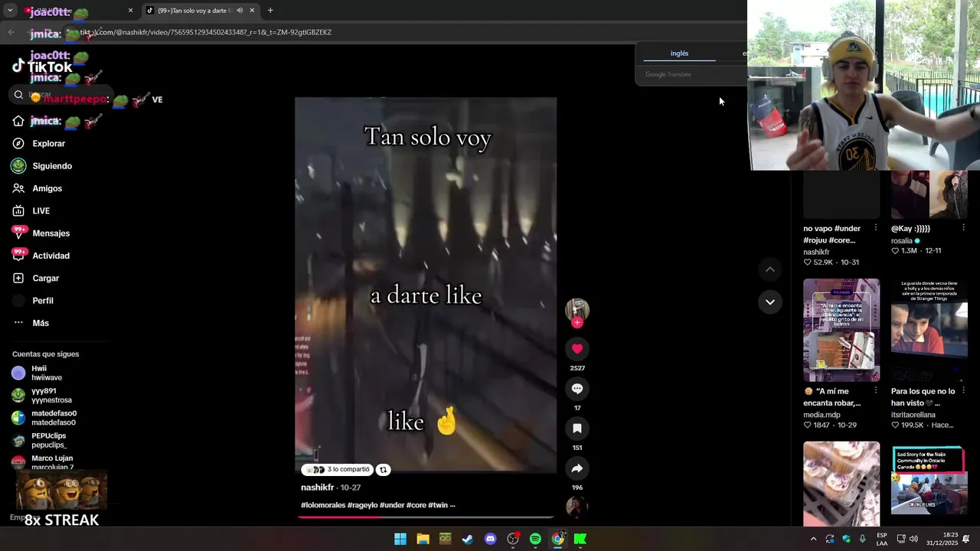Open options for 'A mí me encanta robar' video

pos(876,390)
